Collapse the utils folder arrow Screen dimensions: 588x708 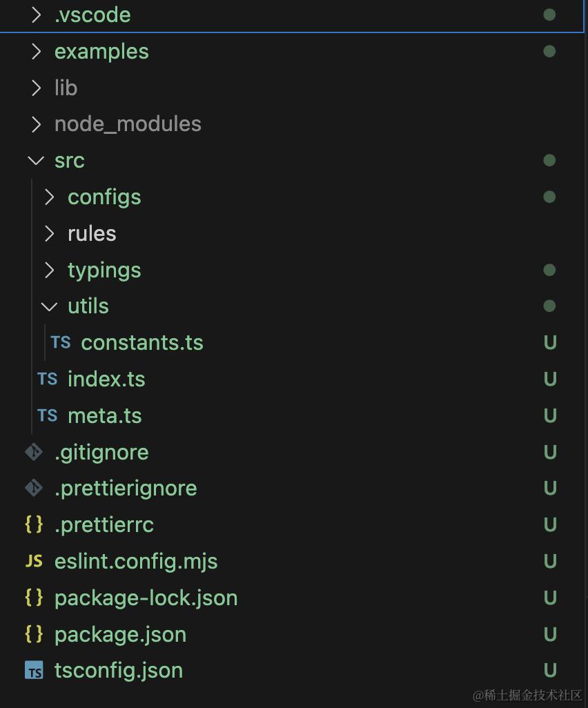point(49,306)
